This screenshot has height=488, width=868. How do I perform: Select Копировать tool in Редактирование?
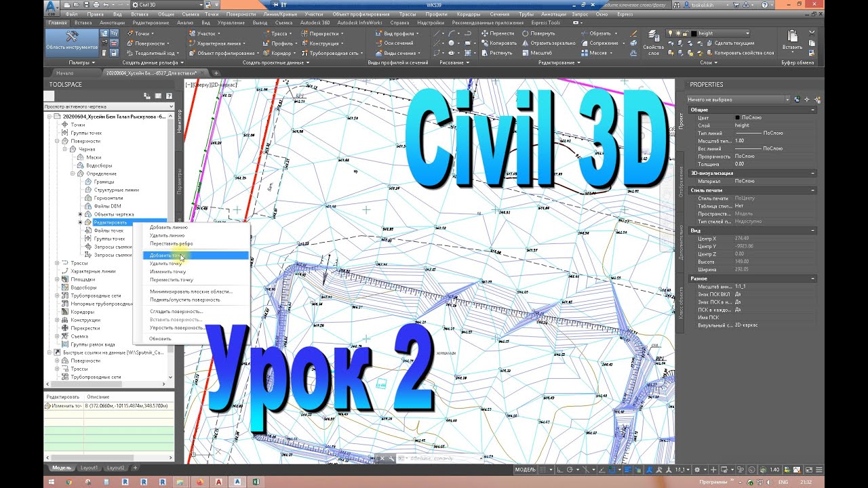(x=499, y=43)
